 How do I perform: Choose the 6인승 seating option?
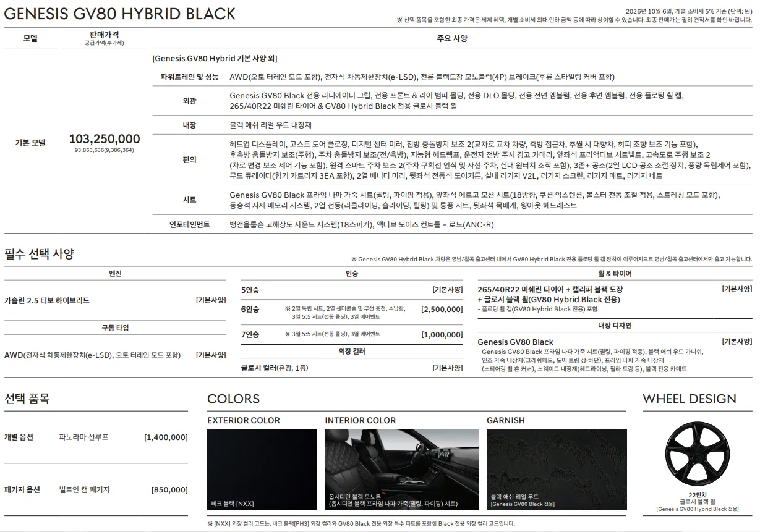250,309
